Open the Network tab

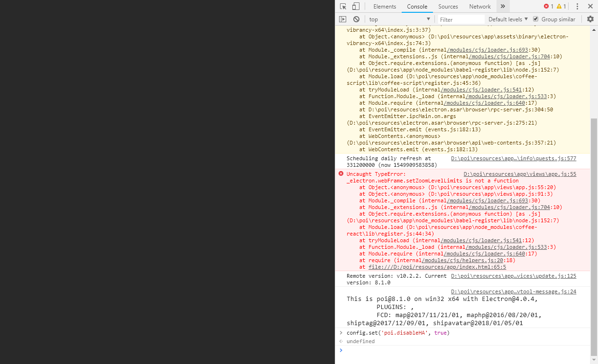[x=479, y=6]
